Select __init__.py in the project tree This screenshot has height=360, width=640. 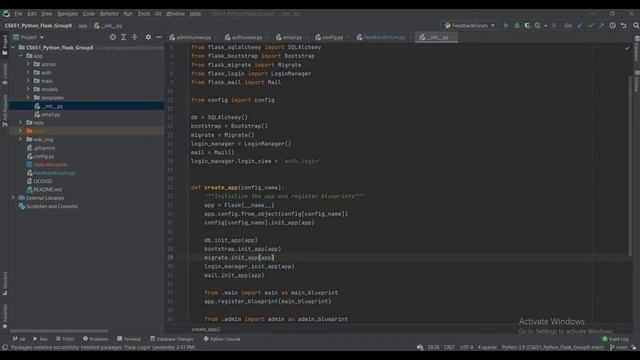click(x=87, y=106)
